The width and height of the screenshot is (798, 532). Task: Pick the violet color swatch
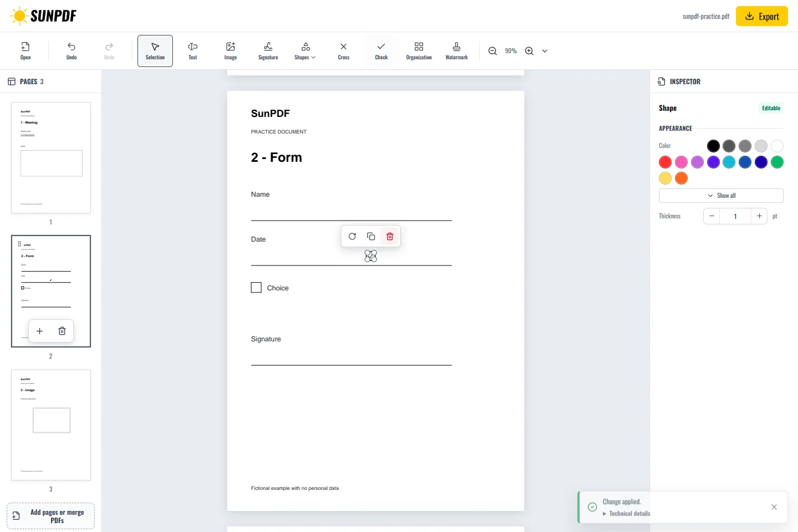click(714, 162)
